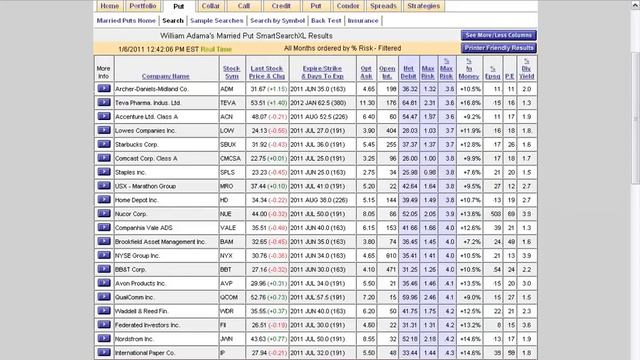Screen dimensions: 640x360
Task: Sort by Opt Ask column header
Action: 366,72
